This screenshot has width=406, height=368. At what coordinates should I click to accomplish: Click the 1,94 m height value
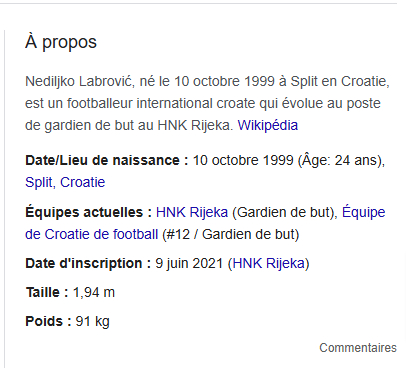coord(94,292)
